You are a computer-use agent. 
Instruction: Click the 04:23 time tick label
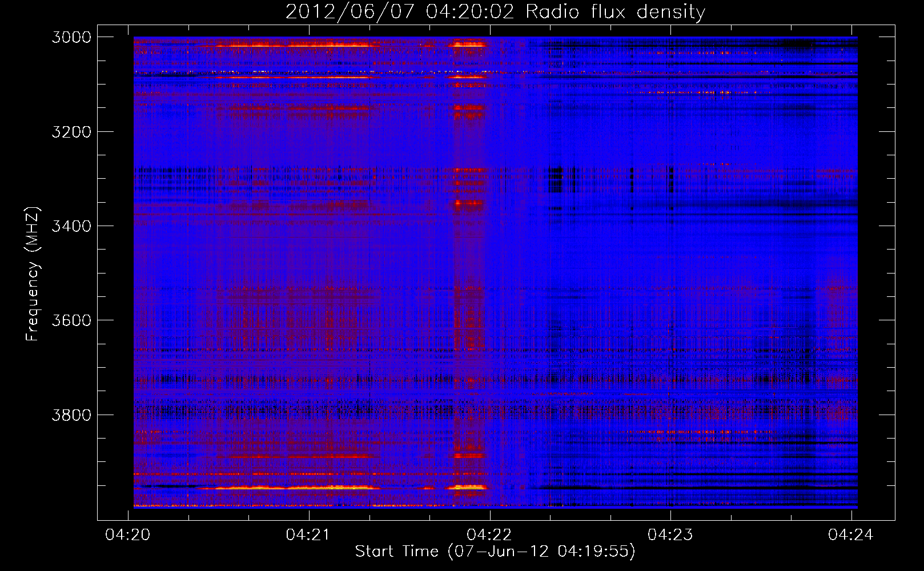(670, 535)
